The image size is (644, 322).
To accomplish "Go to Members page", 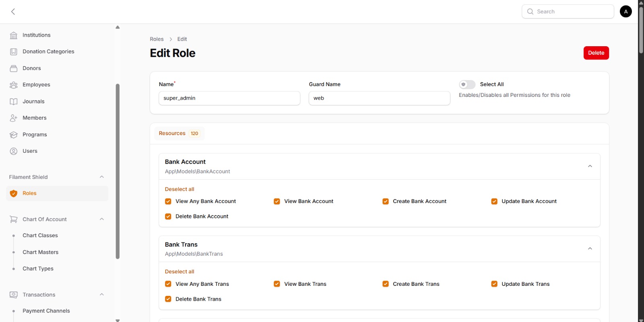I will point(57,118).
